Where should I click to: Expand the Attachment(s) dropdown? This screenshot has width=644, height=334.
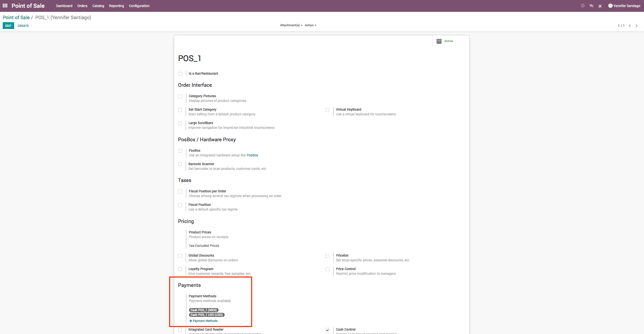[291, 25]
